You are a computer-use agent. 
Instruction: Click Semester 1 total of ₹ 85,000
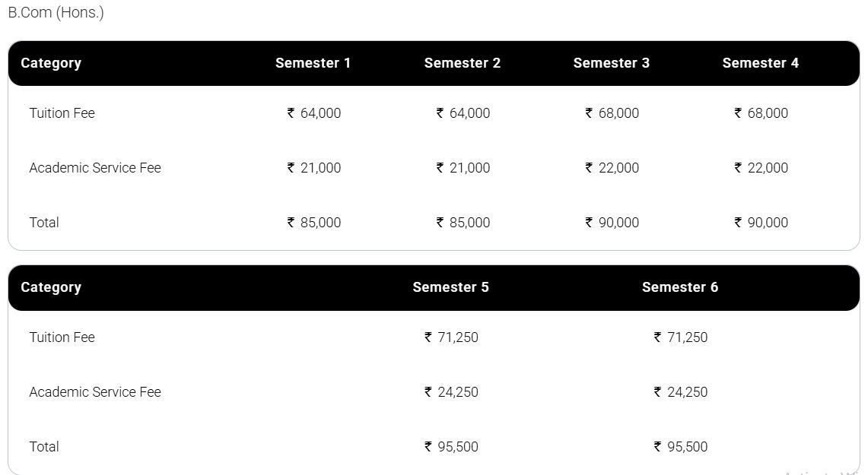pyautogui.click(x=314, y=223)
